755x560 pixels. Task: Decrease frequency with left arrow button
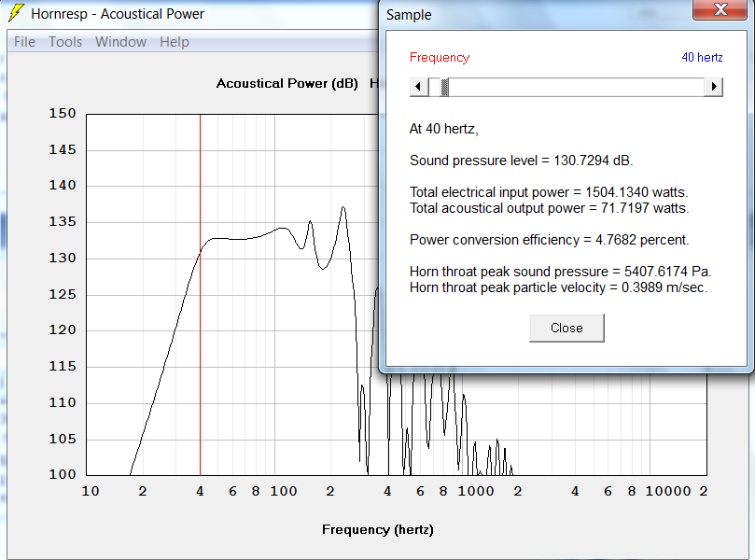tap(418, 87)
